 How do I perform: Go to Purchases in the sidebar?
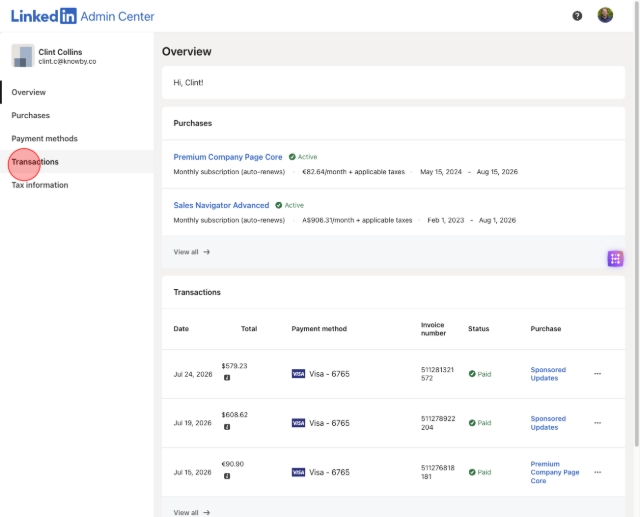click(31, 115)
